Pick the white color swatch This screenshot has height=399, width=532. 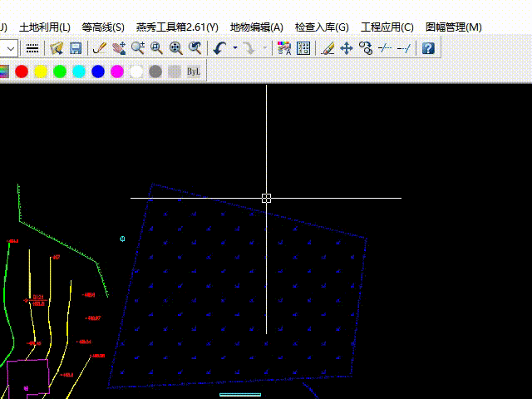tap(136, 71)
